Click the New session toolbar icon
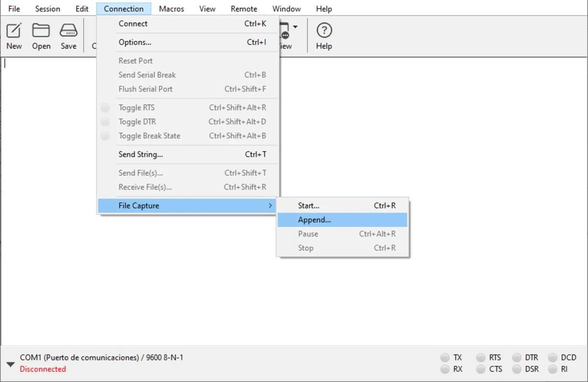Viewport: 588px width, 382px height. click(14, 31)
